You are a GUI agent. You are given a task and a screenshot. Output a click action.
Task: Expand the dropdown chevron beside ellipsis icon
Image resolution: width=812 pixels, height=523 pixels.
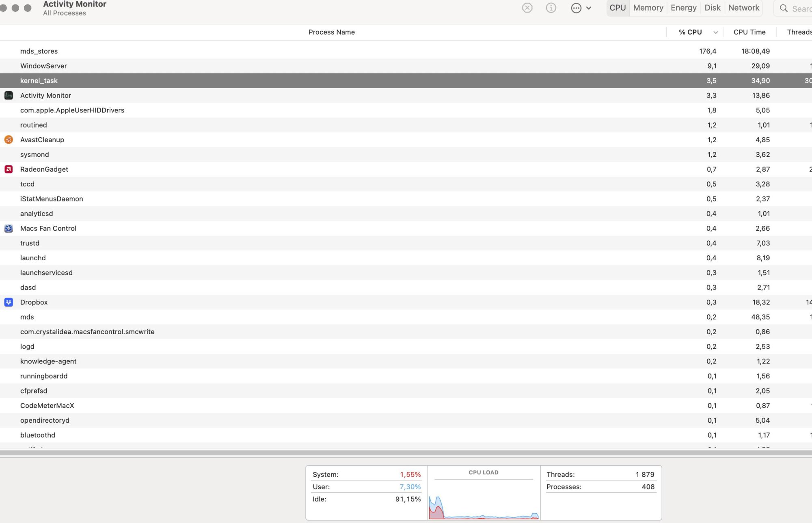click(589, 8)
